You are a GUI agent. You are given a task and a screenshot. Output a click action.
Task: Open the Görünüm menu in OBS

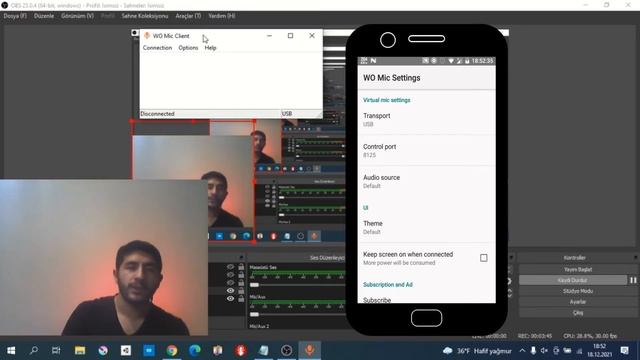78,16
